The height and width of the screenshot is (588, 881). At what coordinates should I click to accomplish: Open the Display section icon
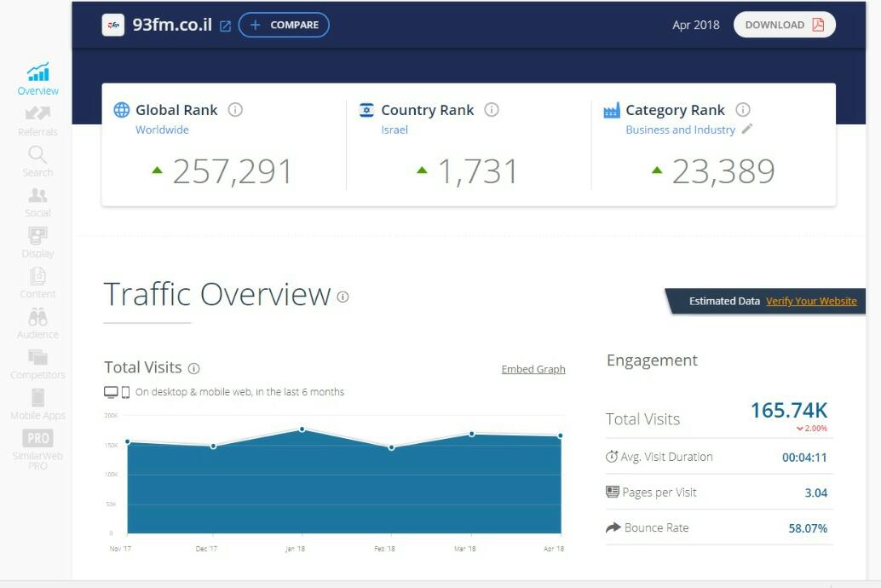(37, 235)
